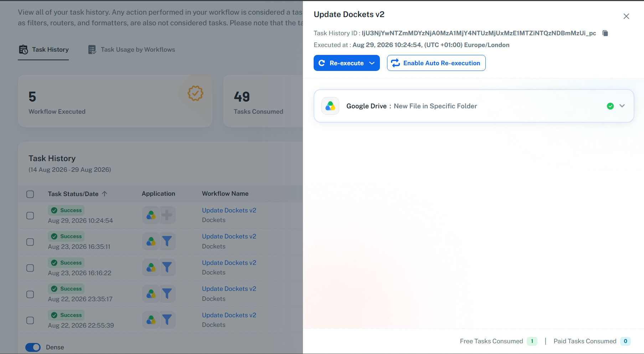Select all tasks with header checkbox
The height and width of the screenshot is (354, 644).
click(x=30, y=194)
